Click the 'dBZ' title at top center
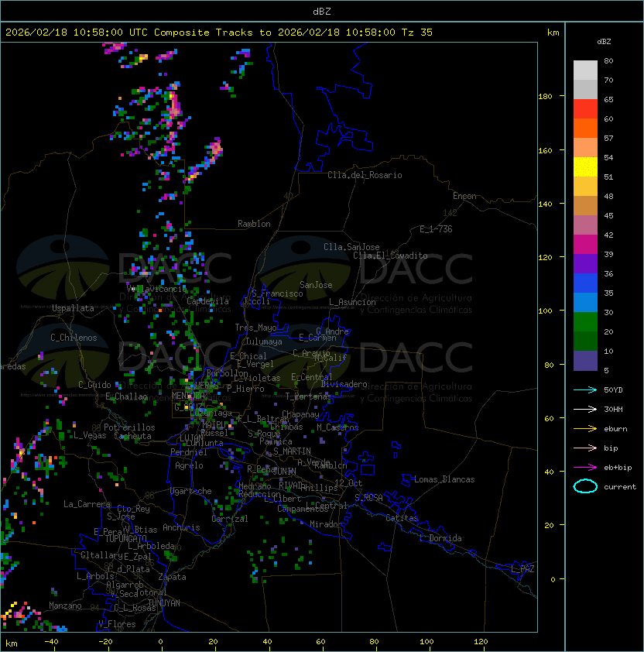The image size is (644, 652). pos(322,11)
